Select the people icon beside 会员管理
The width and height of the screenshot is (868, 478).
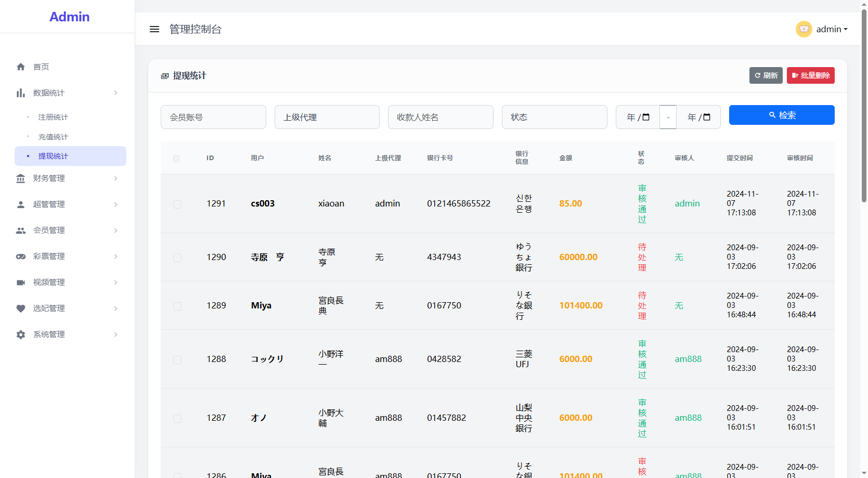21,230
